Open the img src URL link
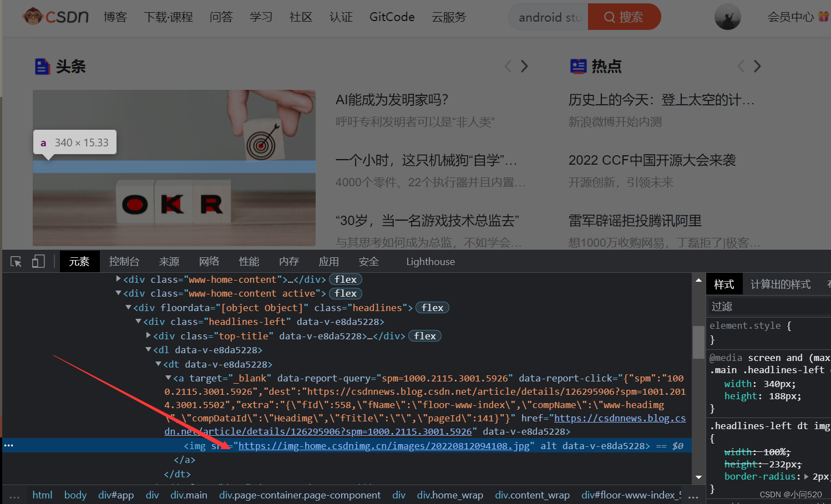Viewport: 831px width, 504px height. (x=384, y=446)
